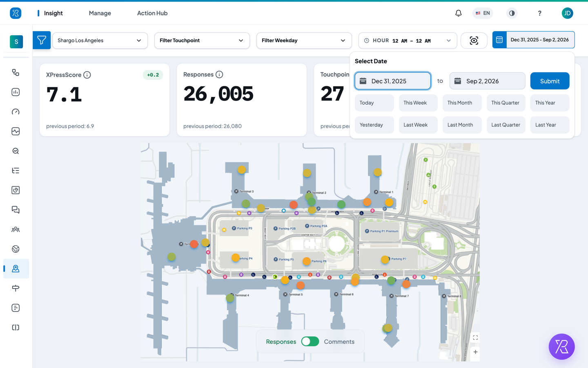Select the Yesterday date preset
Viewport: 588px width, 368px height.
coord(374,125)
